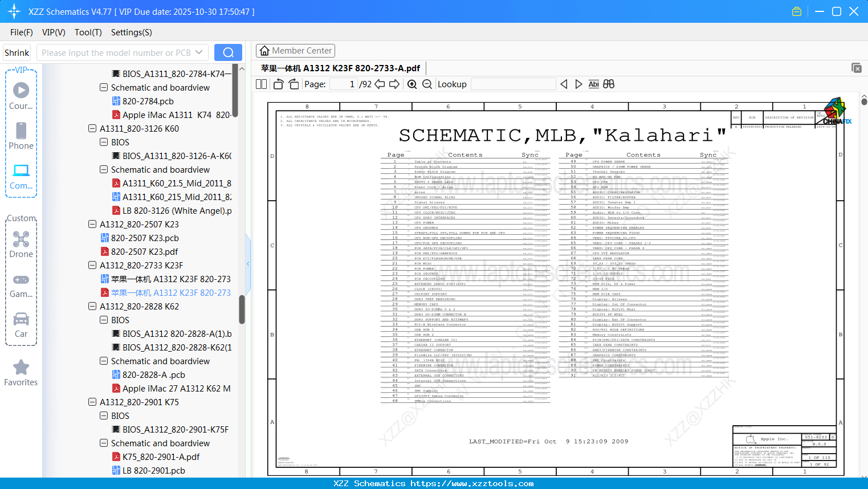Screen dimensions: 868x489
Task: Open the Courses section in the VIP sidebar
Action: coord(21,96)
